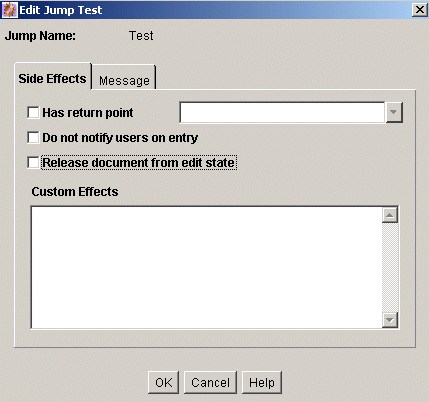Open the return point dropdown arrow
This screenshot has width=429, height=402.
[x=394, y=112]
